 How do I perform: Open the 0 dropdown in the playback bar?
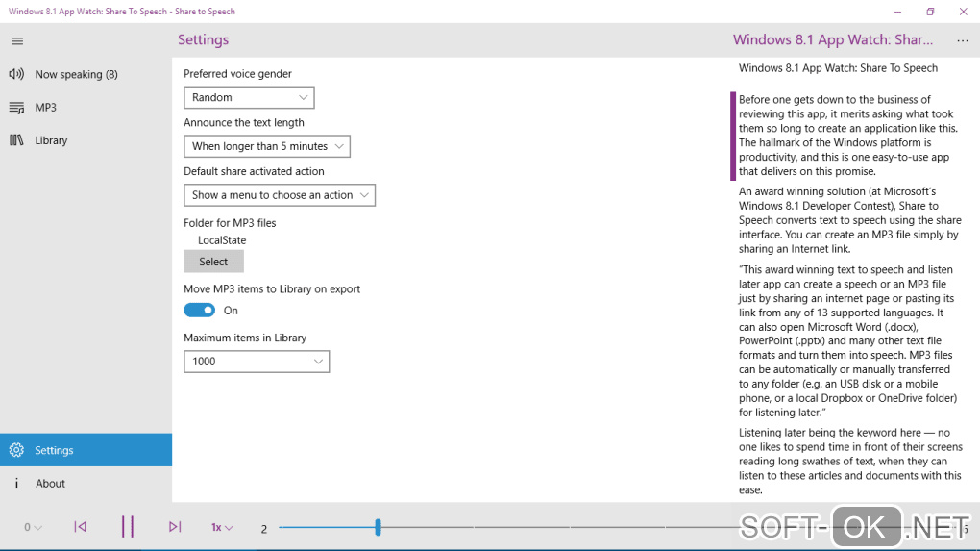pyautogui.click(x=33, y=527)
